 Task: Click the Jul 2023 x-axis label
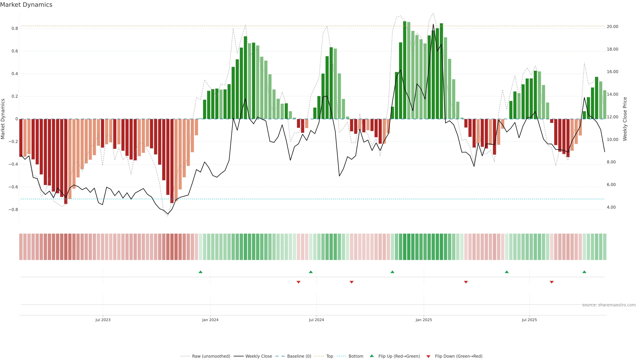click(x=103, y=320)
